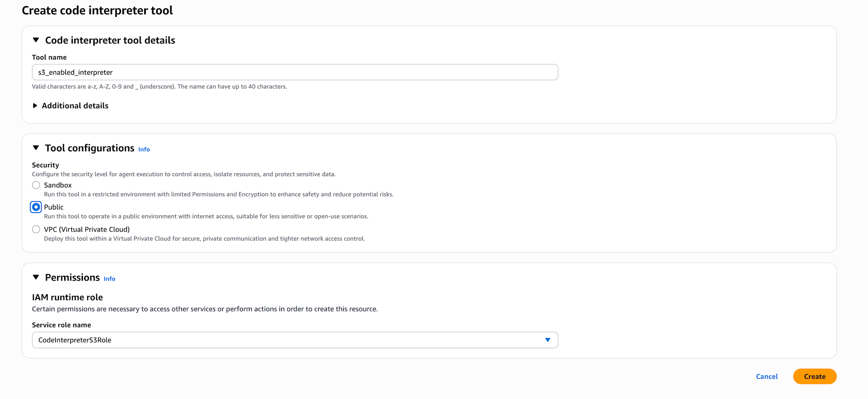Screen dimensions: 868x399
Task: Choose the VPC radio button circle
Action: 36,229
